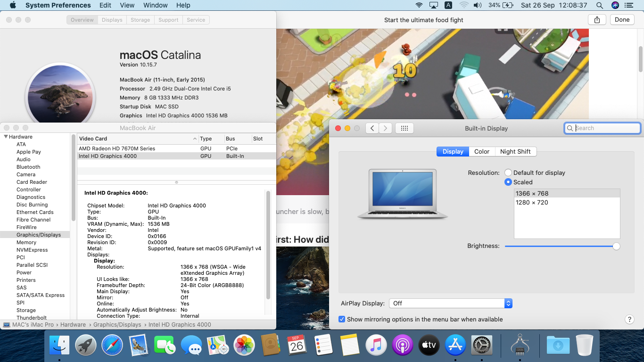The image size is (644, 362).
Task: Open the View menu
Action: (x=127, y=5)
